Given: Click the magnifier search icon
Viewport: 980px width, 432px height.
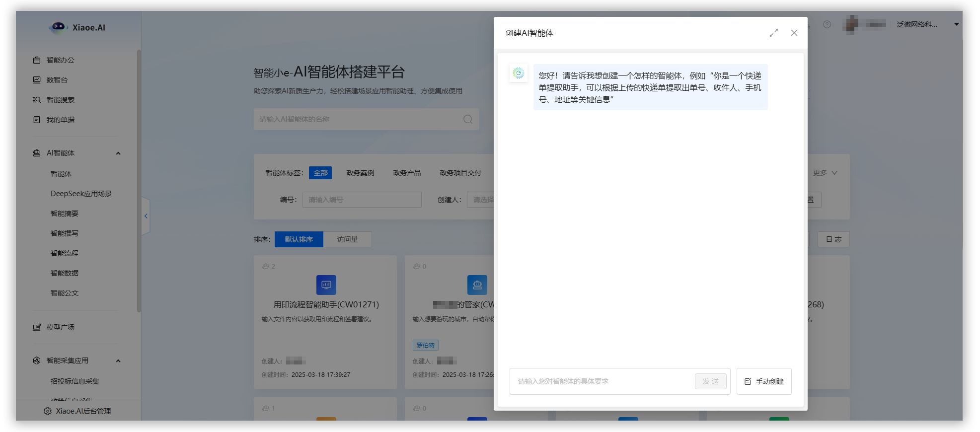Looking at the screenshot, I should coord(468,119).
